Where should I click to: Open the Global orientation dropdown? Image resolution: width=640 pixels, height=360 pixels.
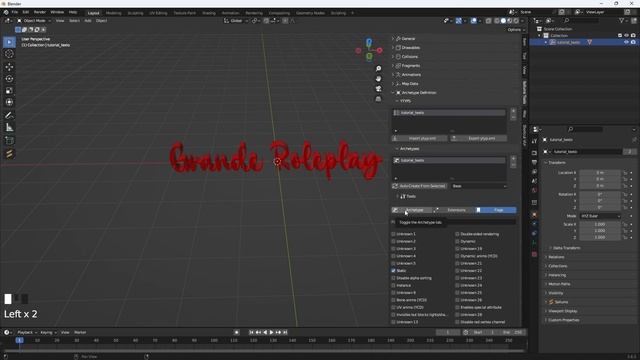236,20
